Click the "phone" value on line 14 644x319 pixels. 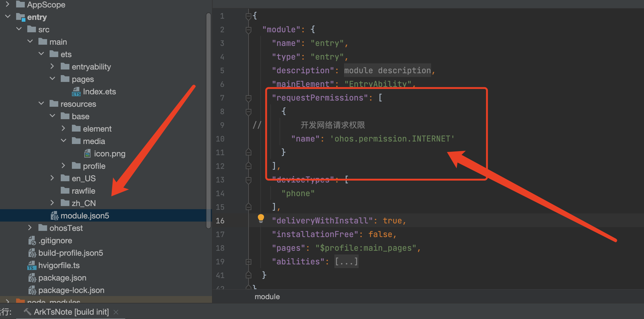click(x=298, y=193)
